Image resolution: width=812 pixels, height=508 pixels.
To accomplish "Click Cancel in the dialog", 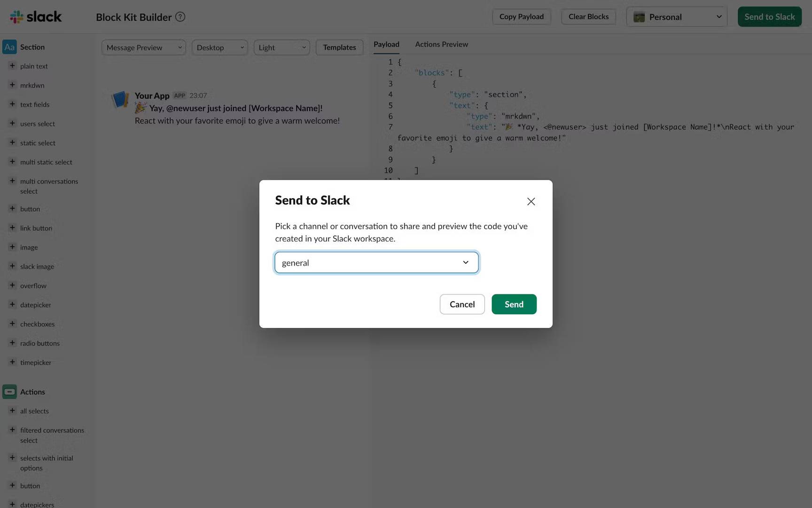I will click(x=462, y=304).
